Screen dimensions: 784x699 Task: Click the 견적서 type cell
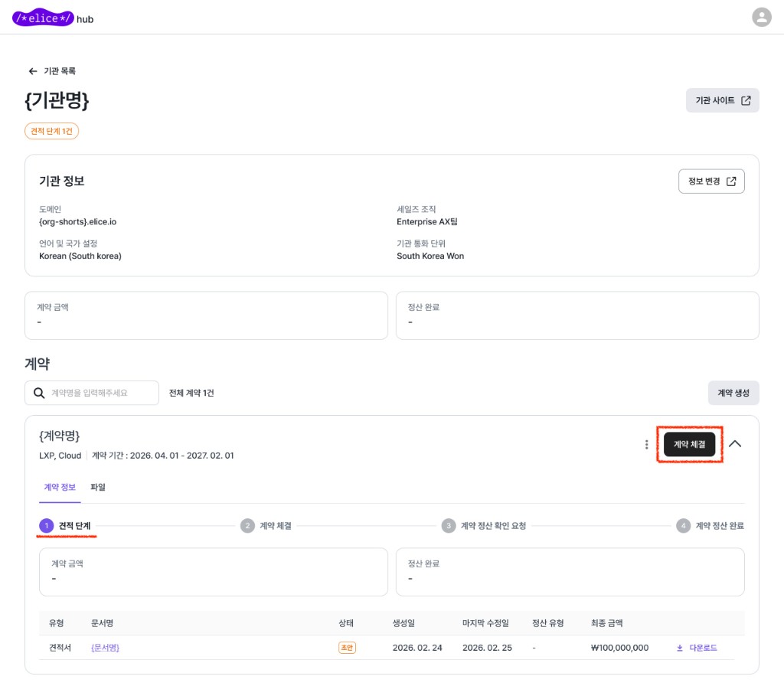(60, 648)
